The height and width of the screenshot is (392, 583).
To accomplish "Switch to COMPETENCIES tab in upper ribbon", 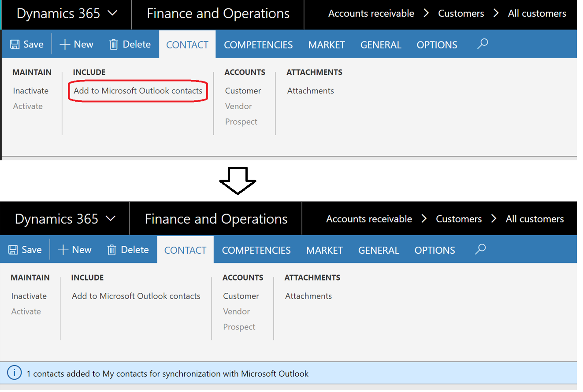I will click(258, 45).
